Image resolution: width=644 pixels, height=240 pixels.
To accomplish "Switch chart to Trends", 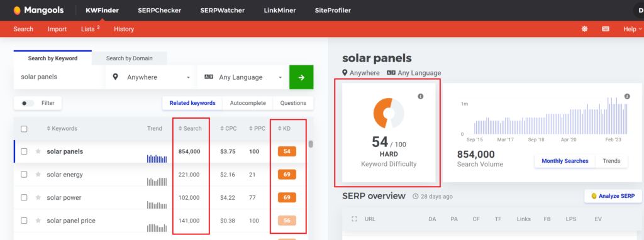I will pyautogui.click(x=611, y=161).
